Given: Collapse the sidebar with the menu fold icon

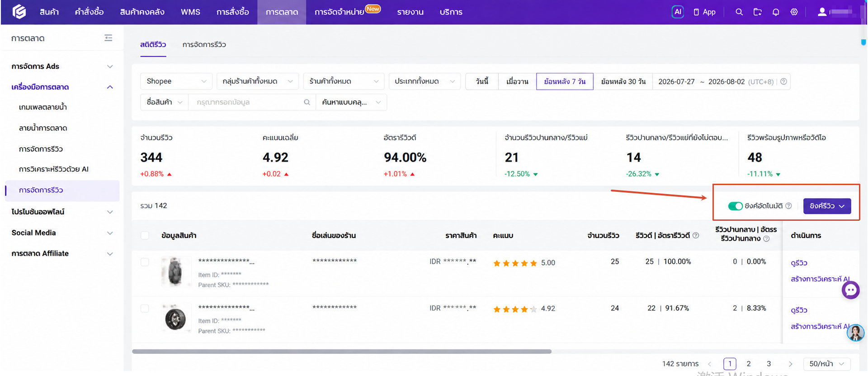Looking at the screenshot, I should (108, 38).
